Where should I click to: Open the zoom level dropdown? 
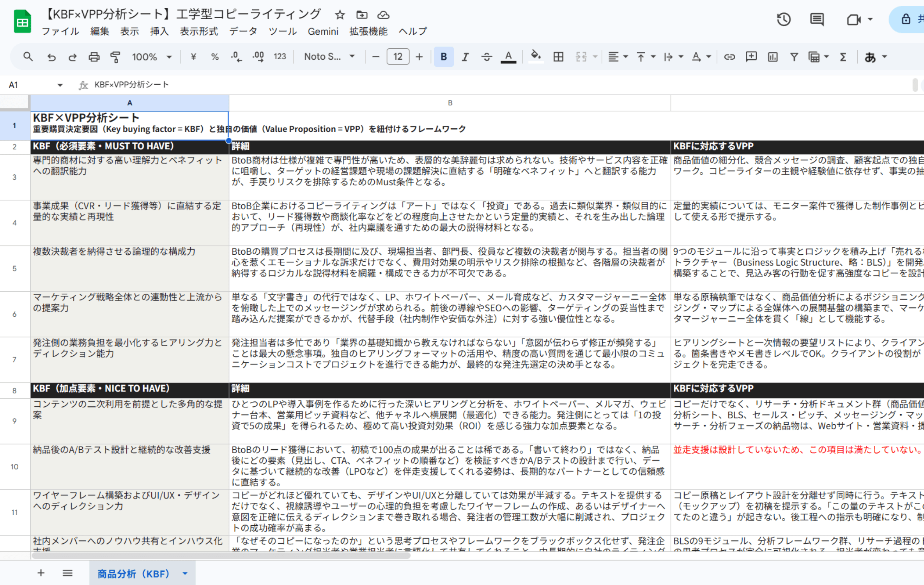tap(152, 57)
